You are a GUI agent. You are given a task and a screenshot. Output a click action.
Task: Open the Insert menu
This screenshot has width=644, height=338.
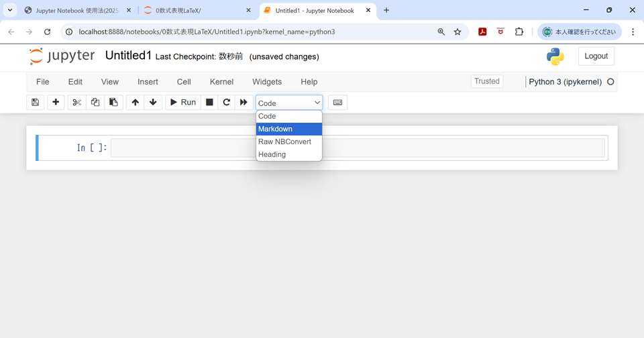point(148,82)
